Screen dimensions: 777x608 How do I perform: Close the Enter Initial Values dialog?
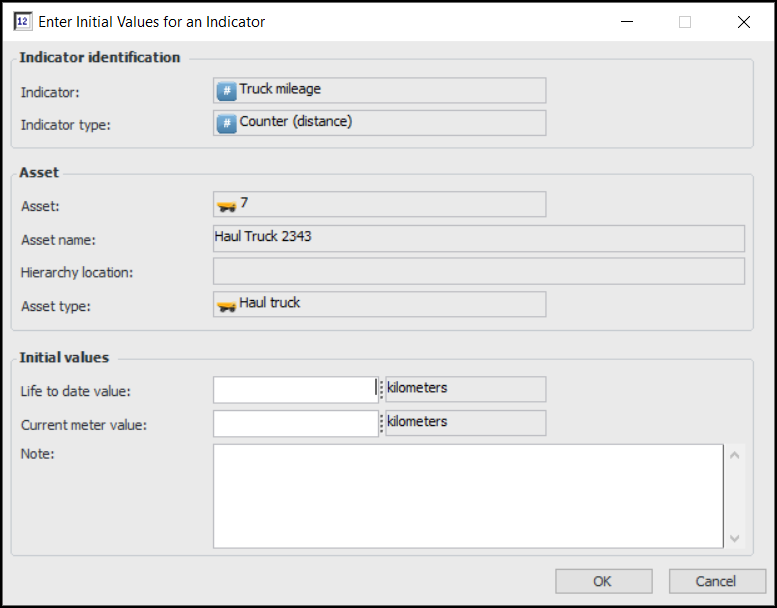[x=743, y=21]
